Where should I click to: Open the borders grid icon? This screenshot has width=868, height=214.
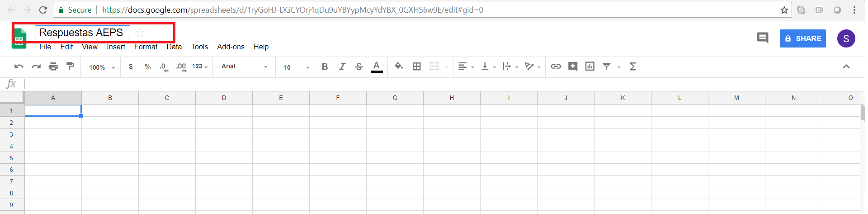click(417, 67)
